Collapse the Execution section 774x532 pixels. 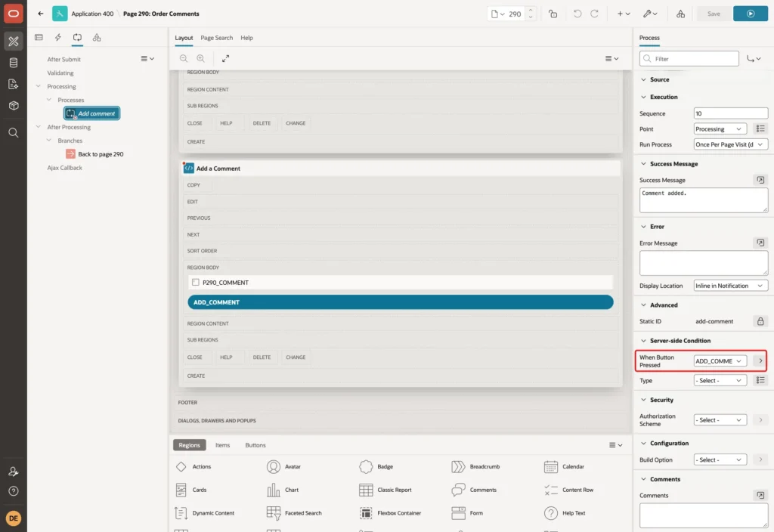pyautogui.click(x=643, y=97)
